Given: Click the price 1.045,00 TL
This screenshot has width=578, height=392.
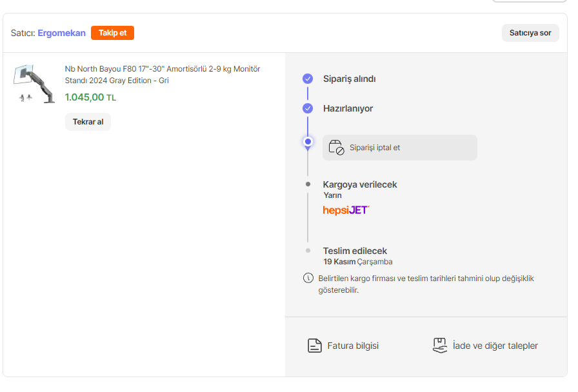Looking at the screenshot, I should [90, 97].
